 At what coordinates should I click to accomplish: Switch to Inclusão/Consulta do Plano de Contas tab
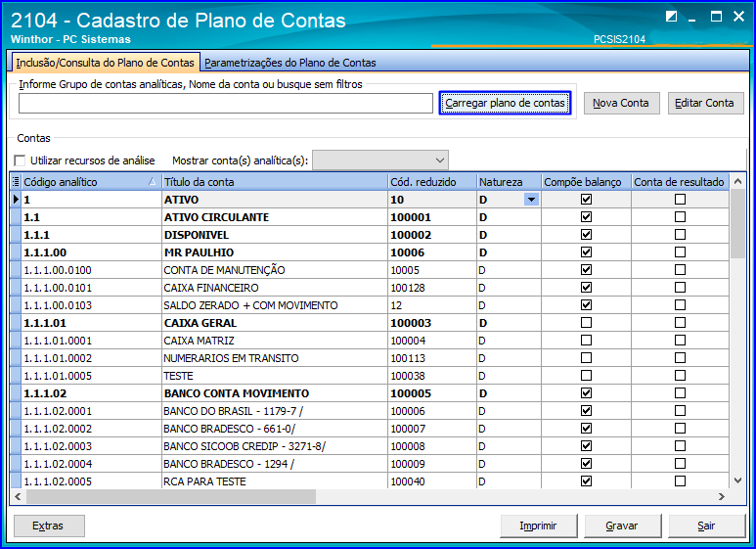click(x=105, y=63)
